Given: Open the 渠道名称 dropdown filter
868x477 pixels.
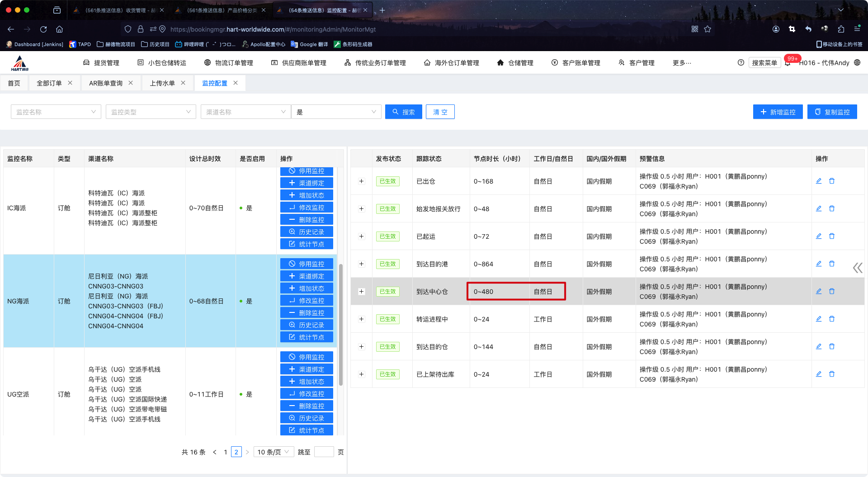Looking at the screenshot, I should [245, 112].
